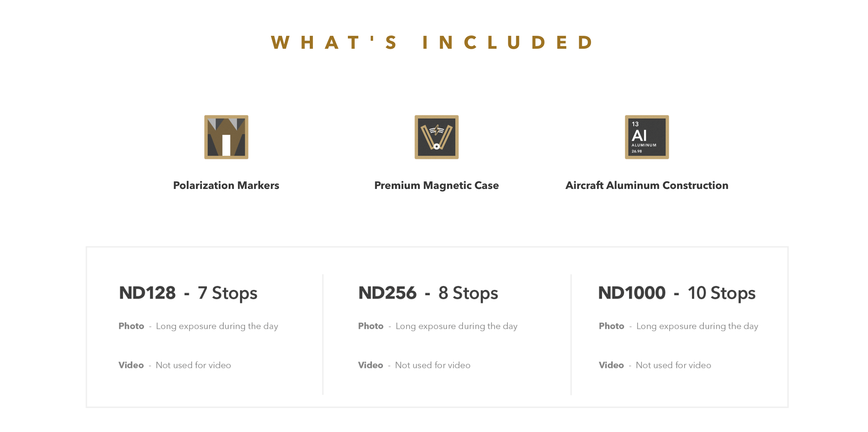
Task: Click the Photo label under ND1000
Action: [612, 326]
